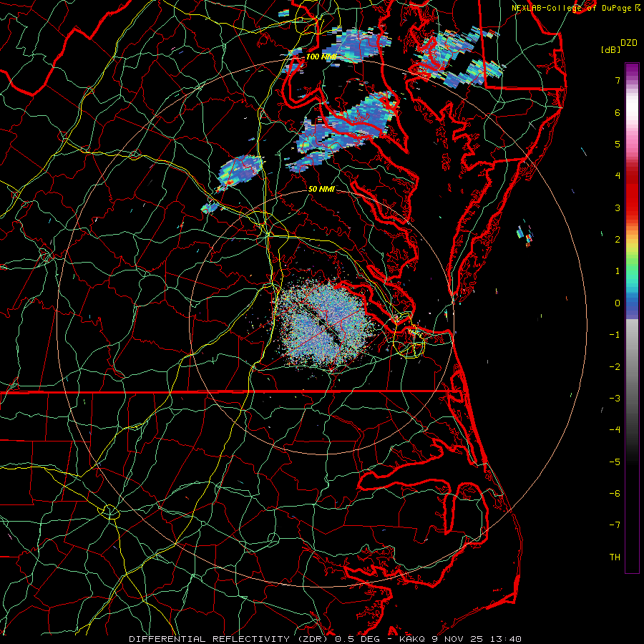Click the ZDR color scale bar
This screenshot has height=644, width=644.
[x=632, y=318]
